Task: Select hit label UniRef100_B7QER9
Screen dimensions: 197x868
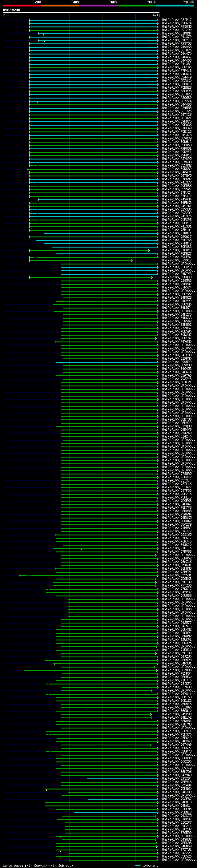Action: point(177,833)
